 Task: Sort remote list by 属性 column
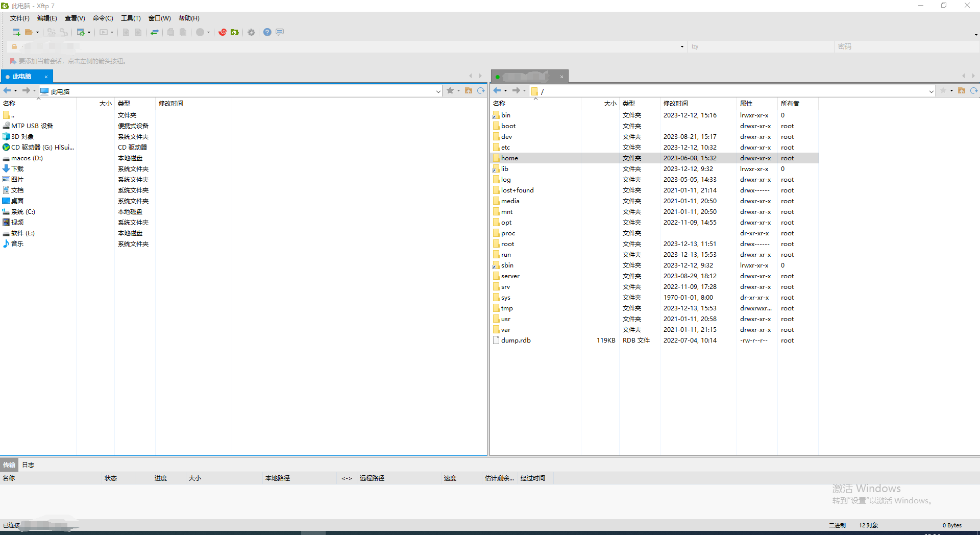point(757,104)
